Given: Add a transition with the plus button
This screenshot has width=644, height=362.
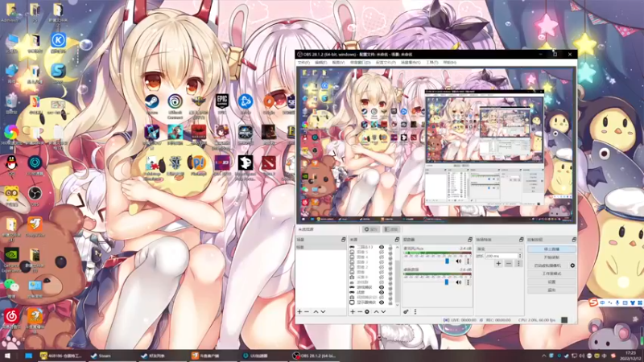Looking at the screenshot, I should (x=498, y=264).
